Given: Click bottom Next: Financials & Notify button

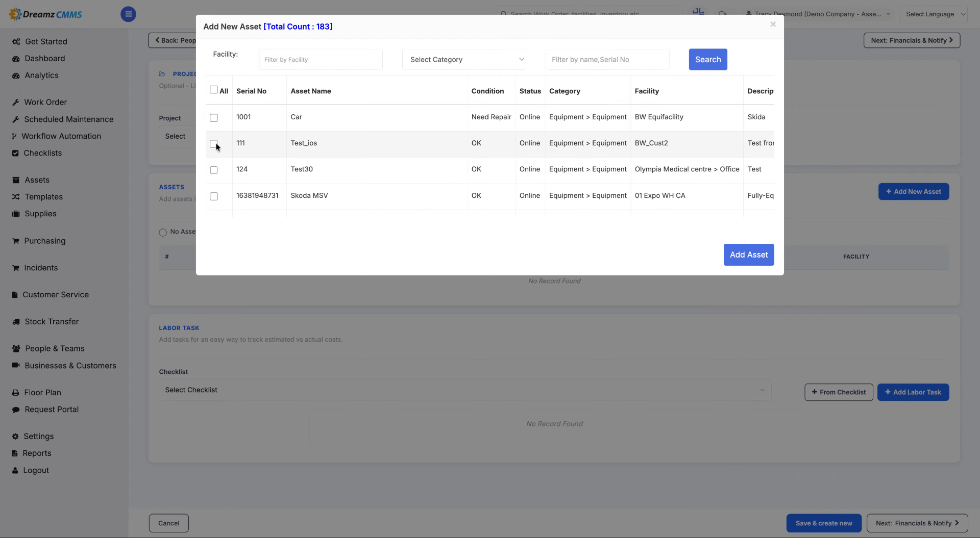Looking at the screenshot, I should point(917,523).
